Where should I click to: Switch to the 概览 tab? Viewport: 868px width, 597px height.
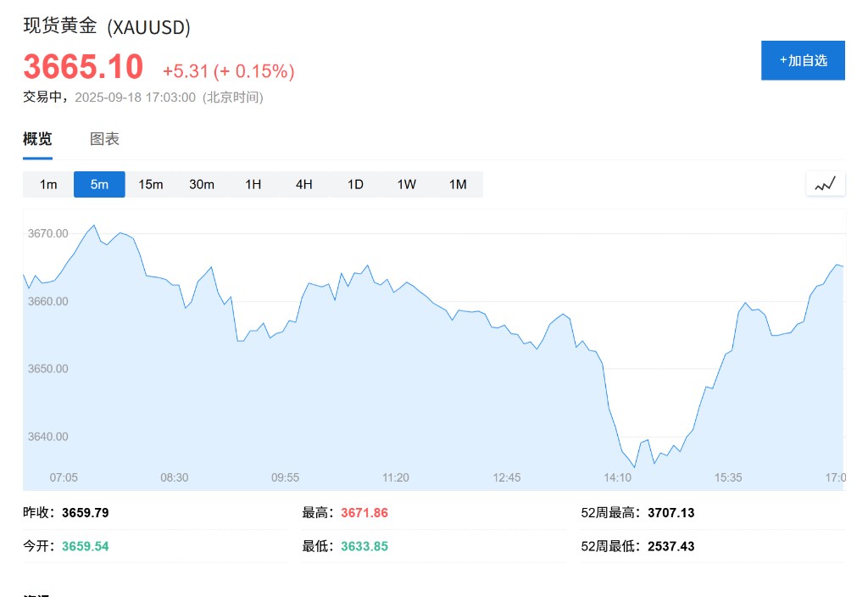[37, 139]
